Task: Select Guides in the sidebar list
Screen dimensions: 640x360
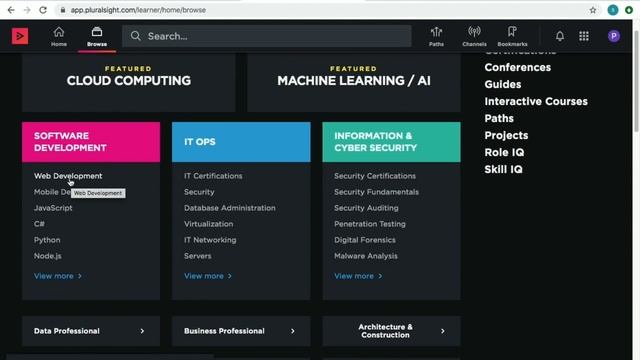Action: 502,84
